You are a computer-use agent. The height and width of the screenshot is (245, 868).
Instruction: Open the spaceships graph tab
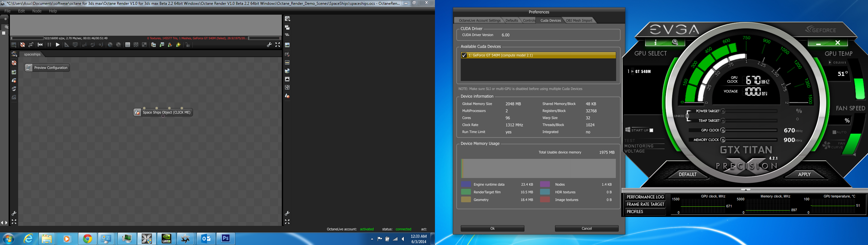(x=32, y=54)
